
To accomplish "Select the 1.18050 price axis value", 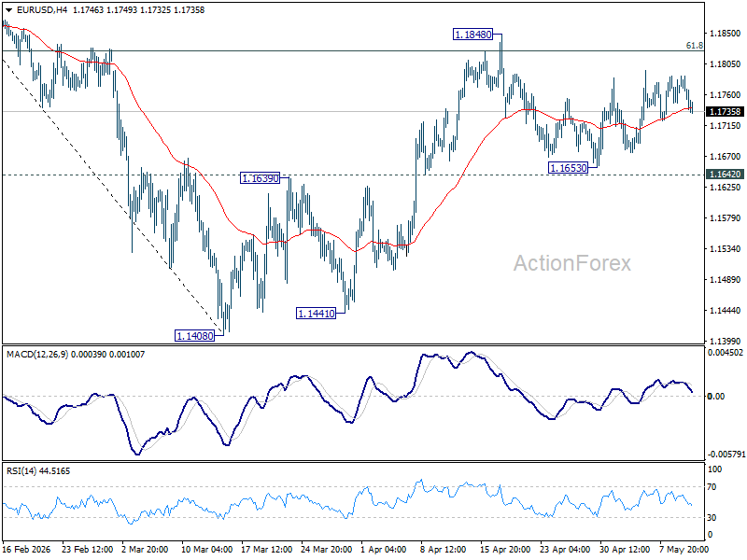I will pos(726,64).
